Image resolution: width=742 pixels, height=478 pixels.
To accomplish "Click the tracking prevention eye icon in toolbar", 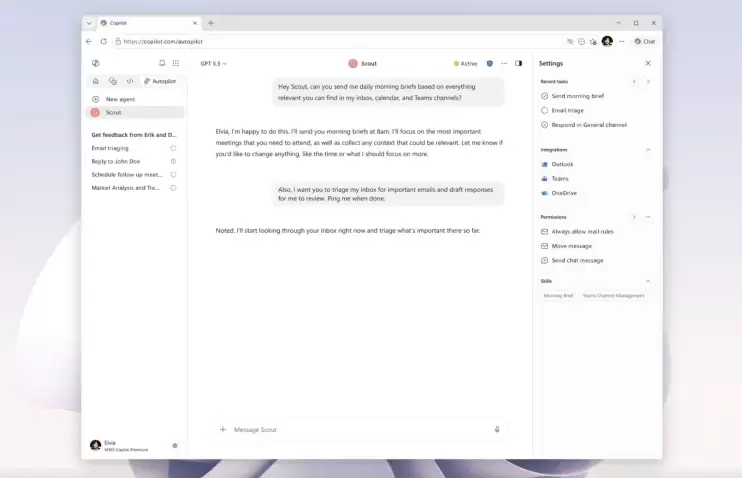I will [x=570, y=42].
